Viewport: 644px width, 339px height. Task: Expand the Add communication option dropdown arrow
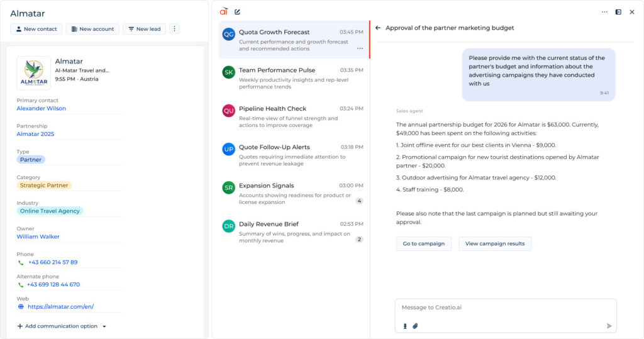[x=104, y=326]
